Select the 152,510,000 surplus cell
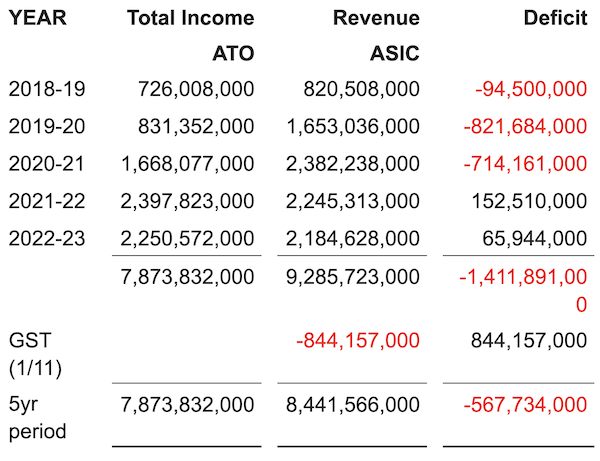Image resolution: width=600 pixels, height=461 pixels. [x=532, y=200]
